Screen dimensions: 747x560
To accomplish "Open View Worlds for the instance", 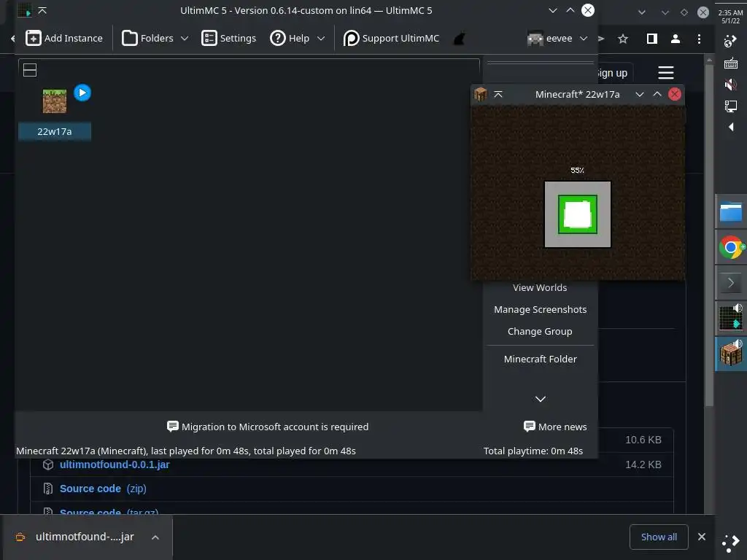I will (540, 287).
